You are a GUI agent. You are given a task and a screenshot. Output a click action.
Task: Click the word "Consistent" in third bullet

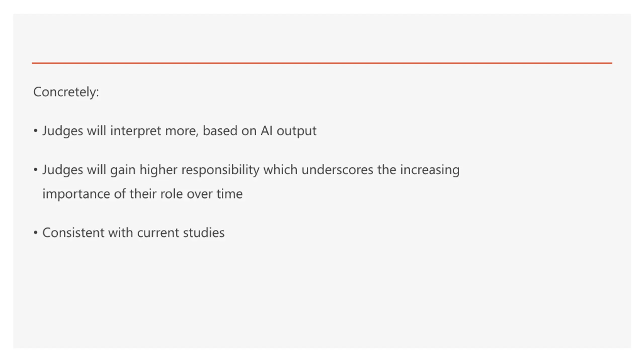pos(73,233)
